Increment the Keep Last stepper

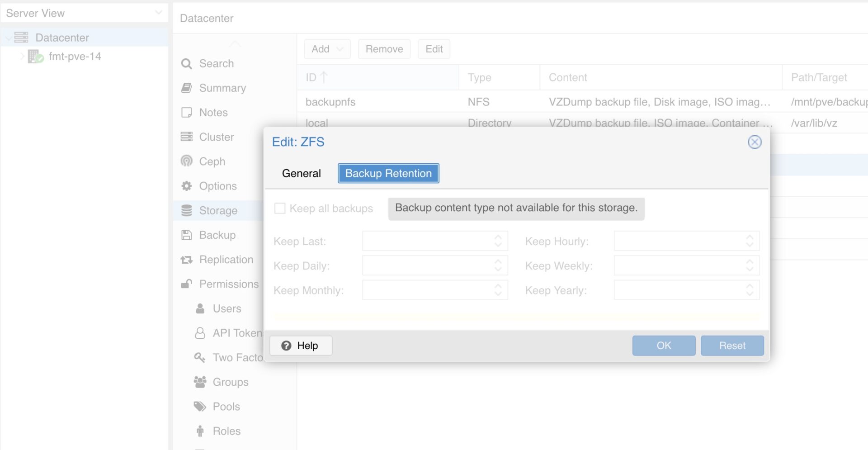497,237
